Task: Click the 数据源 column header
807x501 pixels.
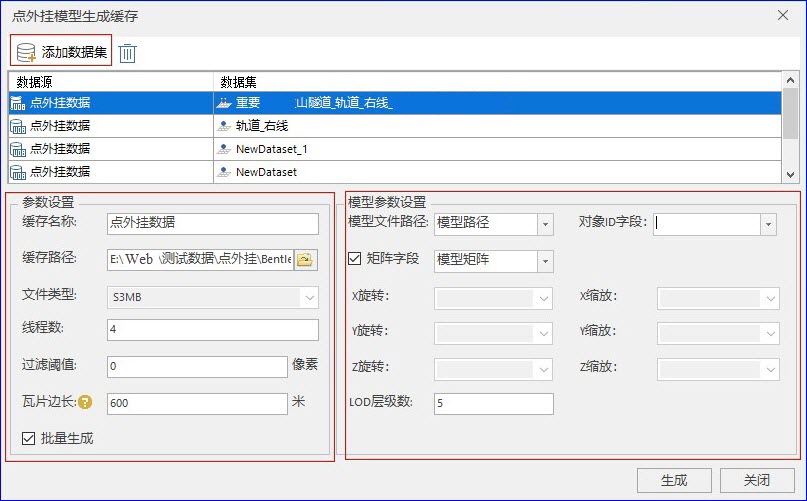Action: click(111, 82)
